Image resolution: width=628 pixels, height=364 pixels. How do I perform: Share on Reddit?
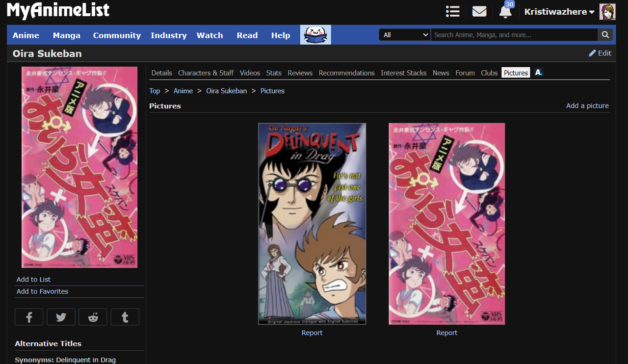tap(93, 317)
